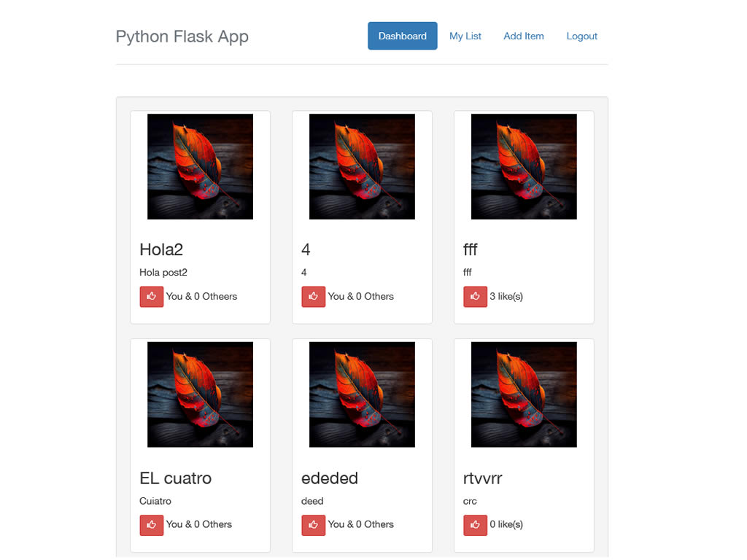Open the Dashboard tab
The width and height of the screenshot is (747, 560).
[402, 36]
